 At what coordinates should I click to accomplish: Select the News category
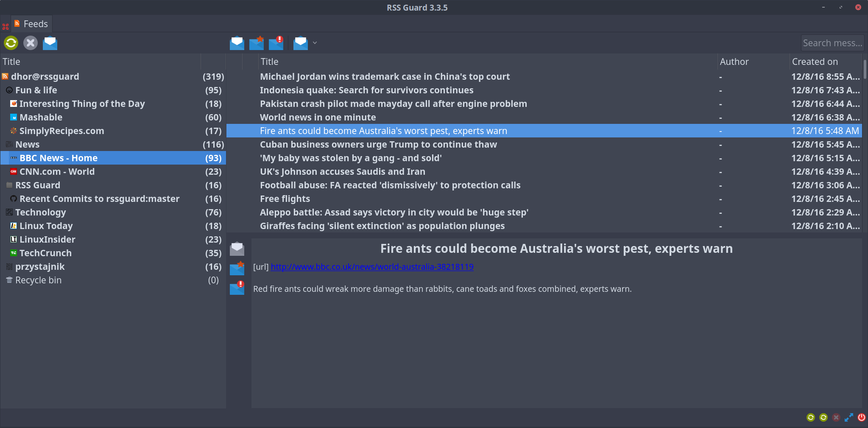tap(113, 144)
